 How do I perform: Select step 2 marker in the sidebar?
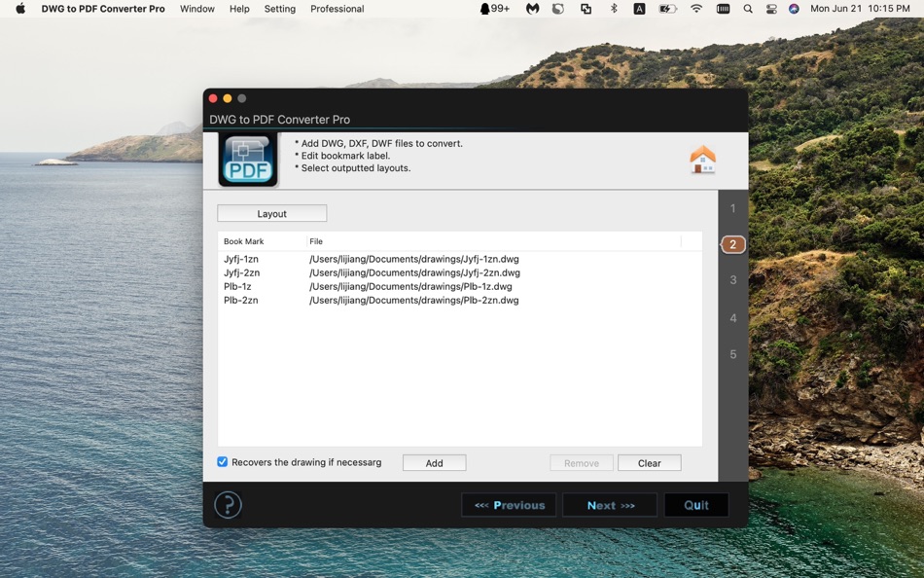(x=733, y=244)
